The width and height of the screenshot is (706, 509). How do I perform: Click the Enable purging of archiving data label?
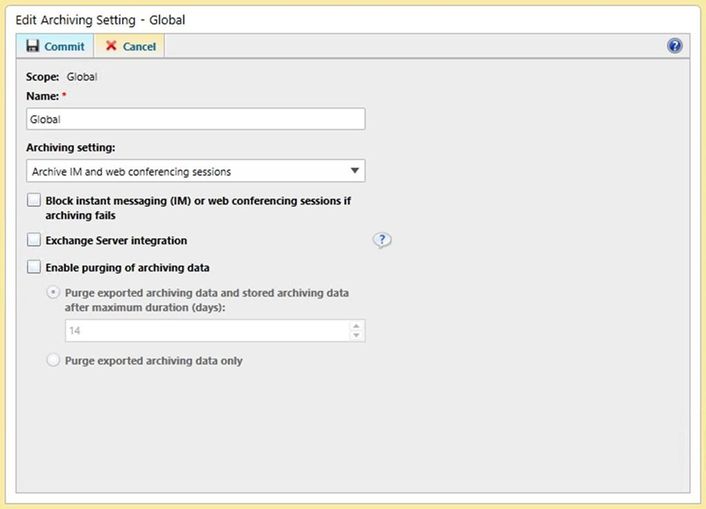[x=127, y=267]
